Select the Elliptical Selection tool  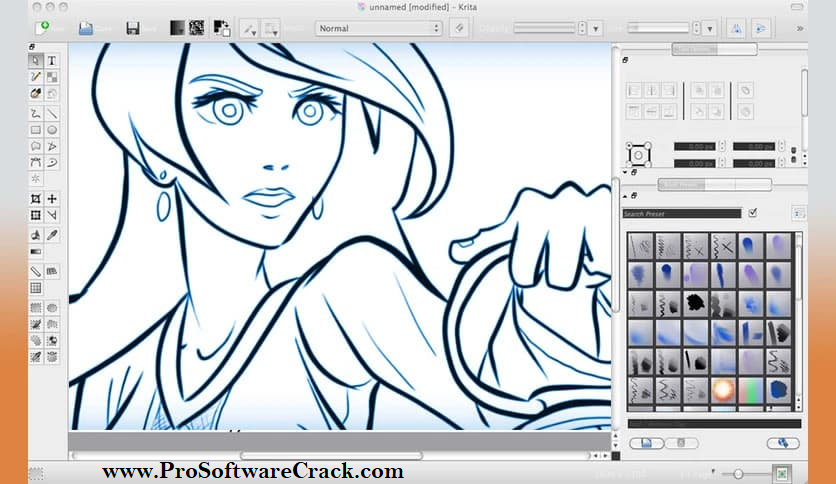pyautogui.click(x=52, y=308)
